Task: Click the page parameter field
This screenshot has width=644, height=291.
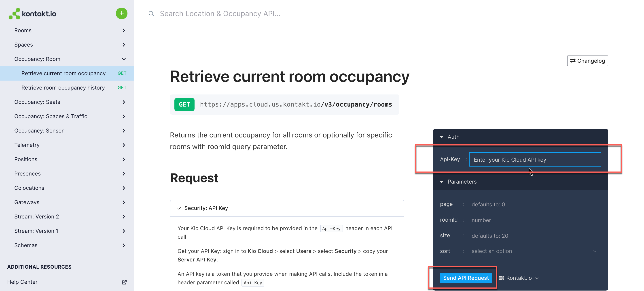Action: (535, 204)
